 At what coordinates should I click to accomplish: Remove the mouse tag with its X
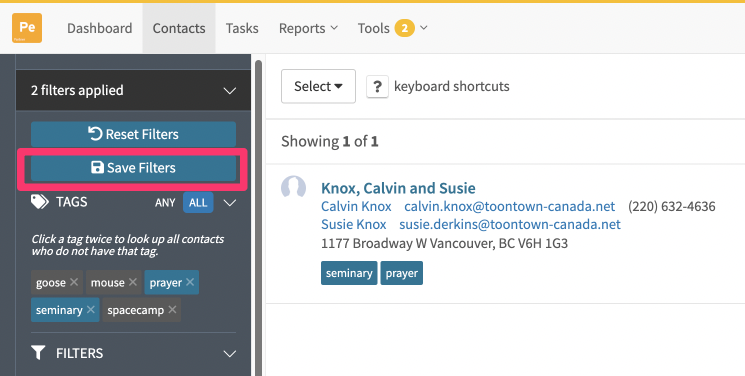[x=133, y=282]
